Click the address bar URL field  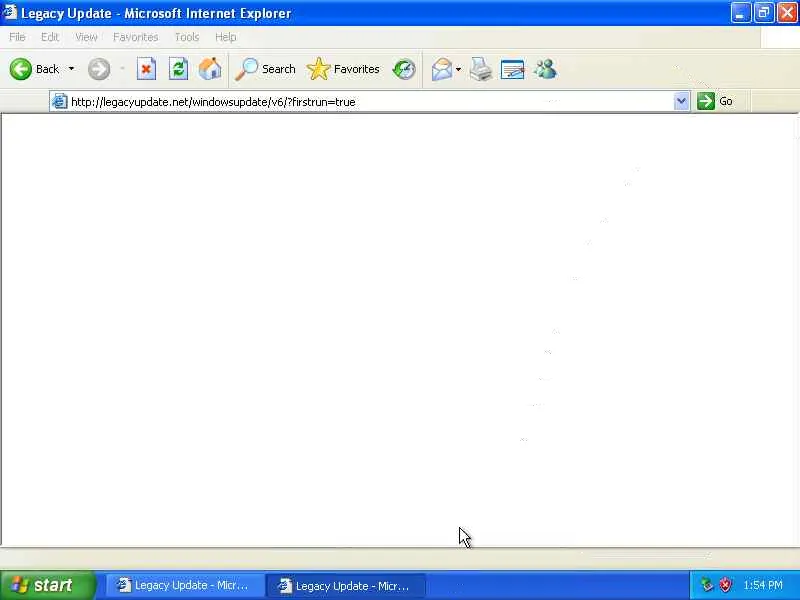[x=371, y=102]
